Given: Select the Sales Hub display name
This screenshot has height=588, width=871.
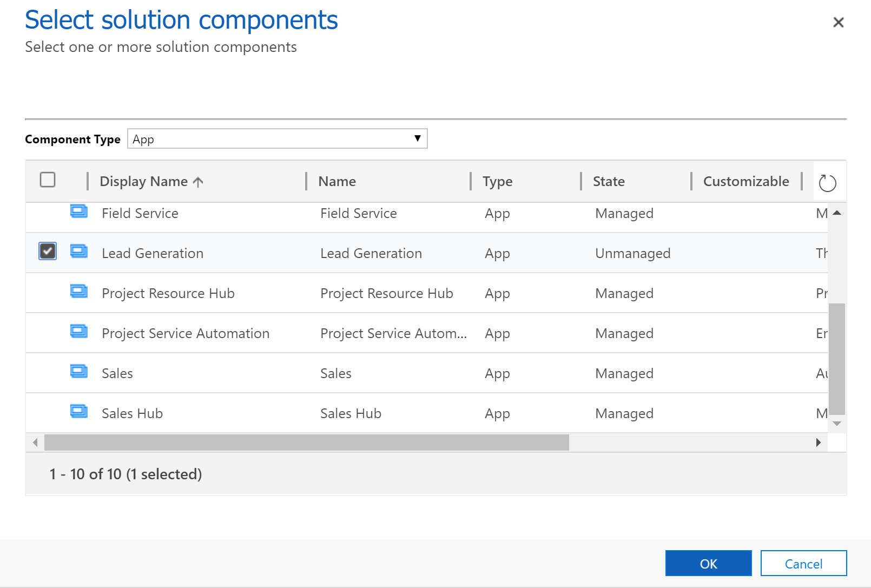Looking at the screenshot, I should click(132, 413).
